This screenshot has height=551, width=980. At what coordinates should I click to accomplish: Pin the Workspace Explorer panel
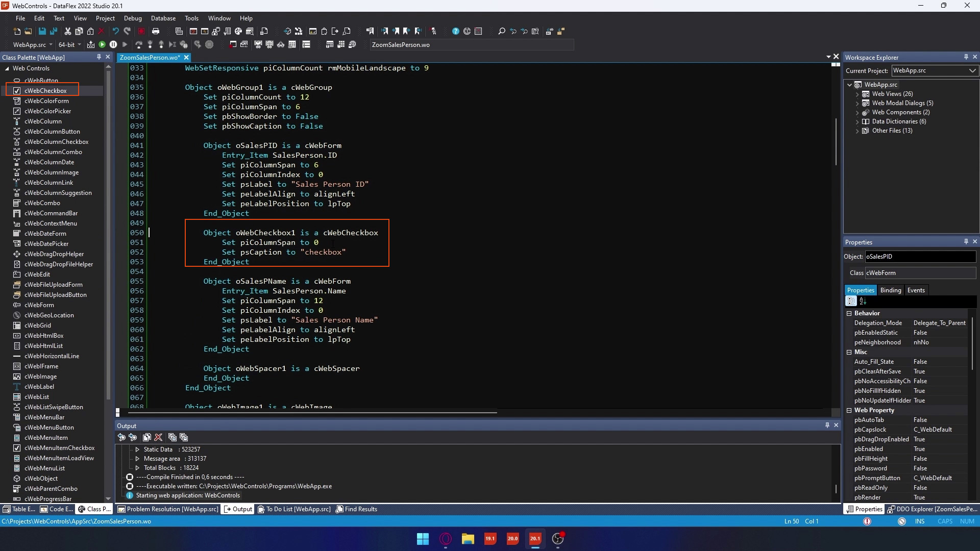(966, 57)
